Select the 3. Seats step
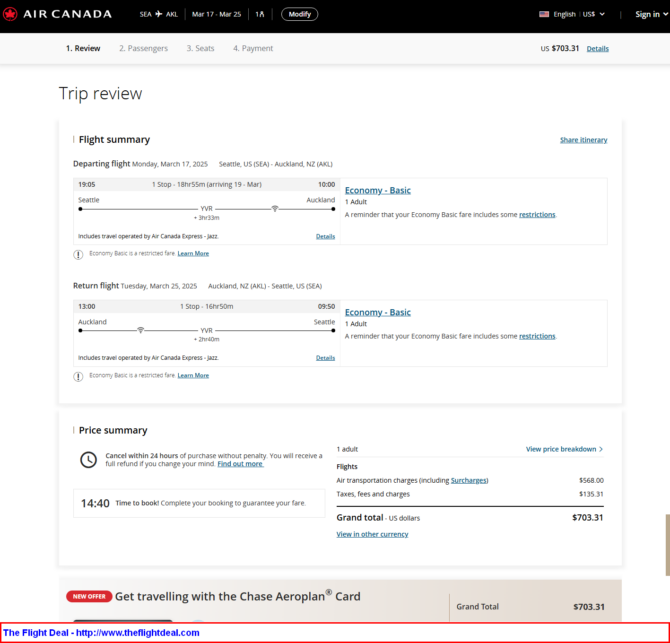 coord(200,48)
